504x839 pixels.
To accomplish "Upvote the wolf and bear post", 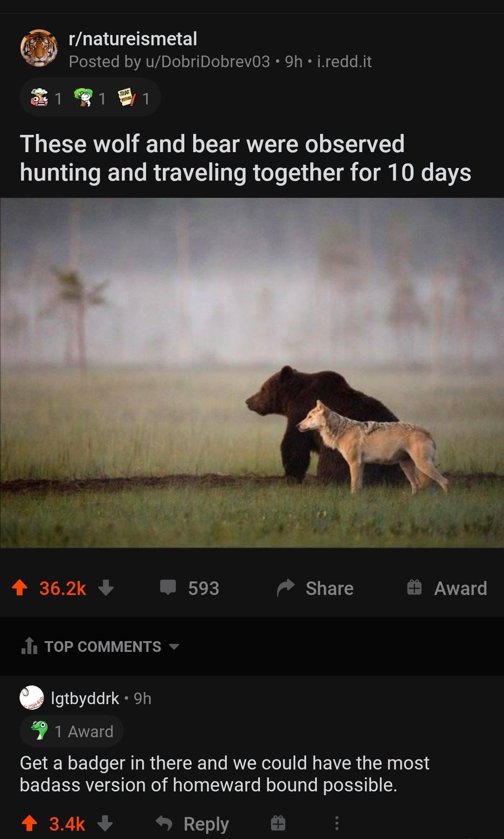I will pyautogui.click(x=20, y=587).
